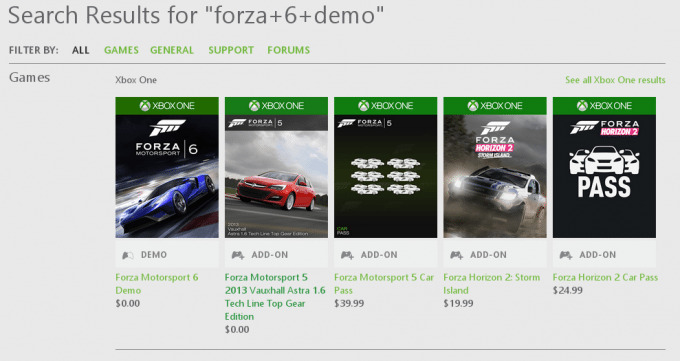
Task: Click the Forza Motorsport 6 blue car cover art
Action: 167,176
